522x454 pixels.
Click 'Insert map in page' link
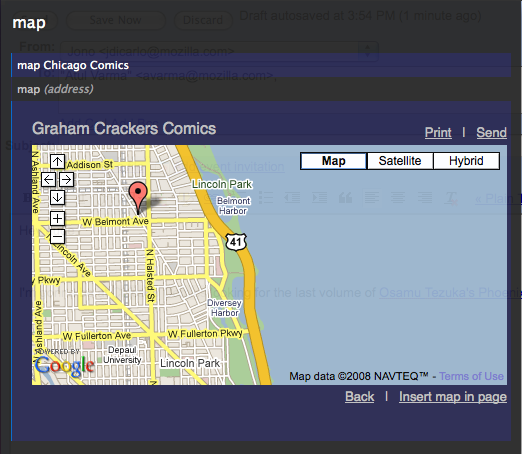(x=453, y=397)
